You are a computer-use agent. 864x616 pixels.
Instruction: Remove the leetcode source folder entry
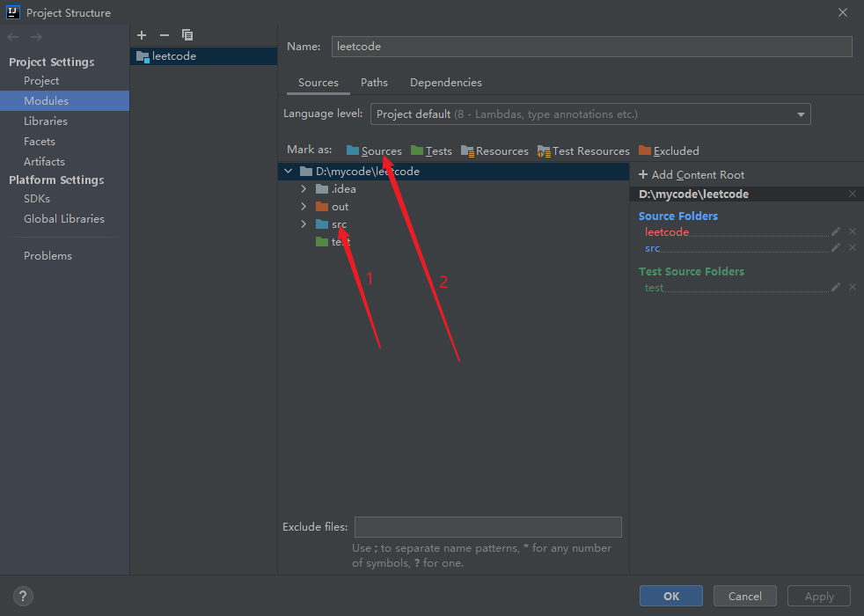coord(852,231)
